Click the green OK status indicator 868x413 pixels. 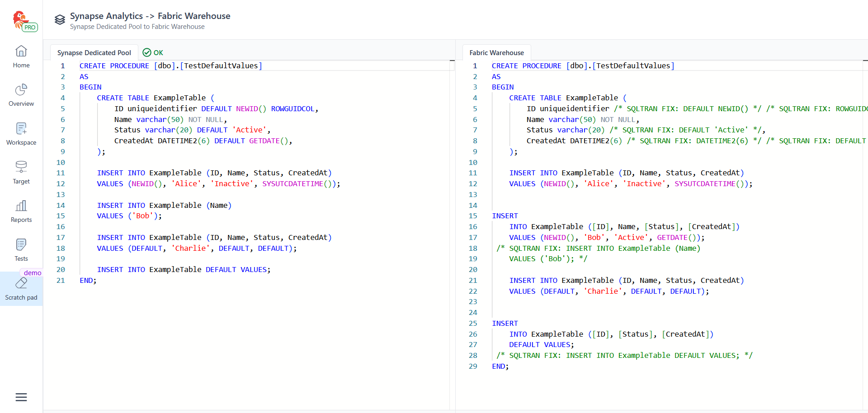coord(153,53)
